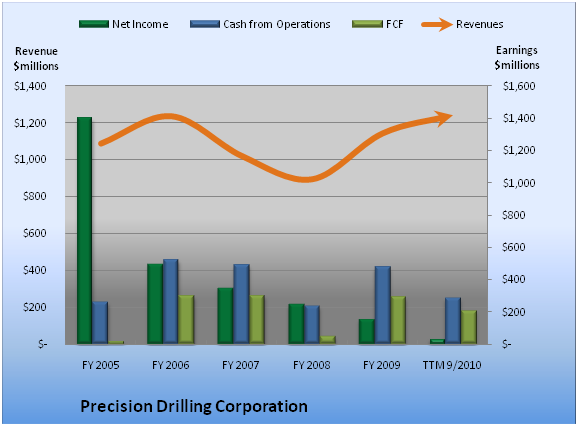
Task: Click the '$1,000' left axis value
Action: (30, 159)
